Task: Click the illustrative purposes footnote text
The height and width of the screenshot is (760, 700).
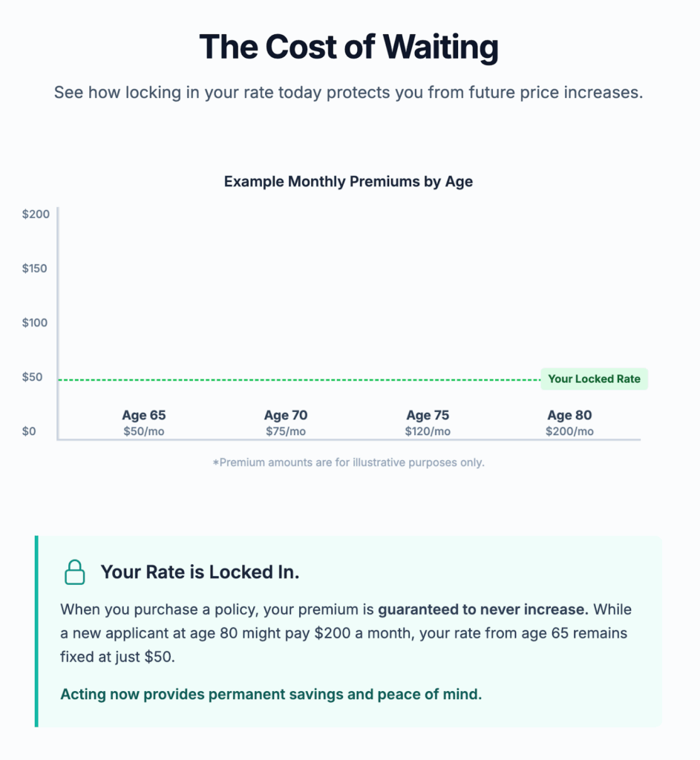Action: pos(348,462)
